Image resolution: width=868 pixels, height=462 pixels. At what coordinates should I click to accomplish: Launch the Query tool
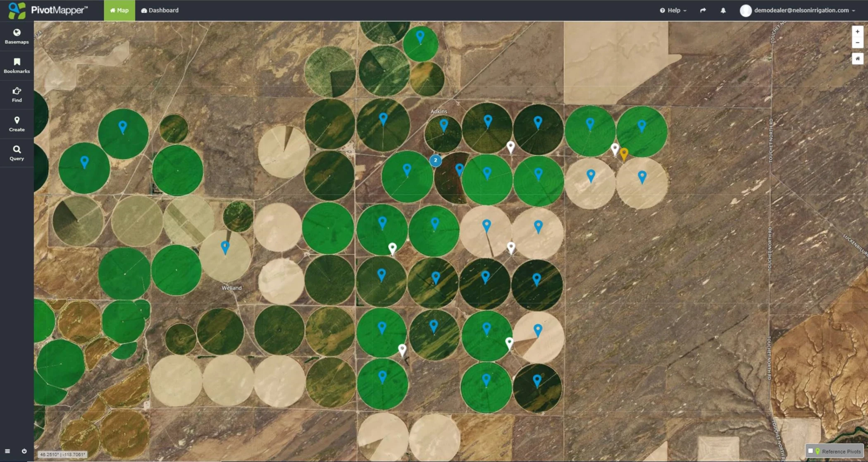click(x=17, y=153)
